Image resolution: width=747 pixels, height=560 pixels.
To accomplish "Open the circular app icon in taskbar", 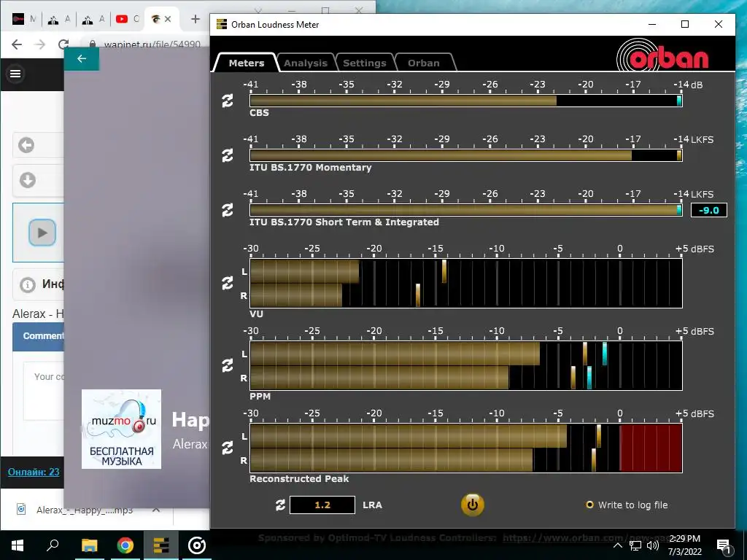I will 197,545.
